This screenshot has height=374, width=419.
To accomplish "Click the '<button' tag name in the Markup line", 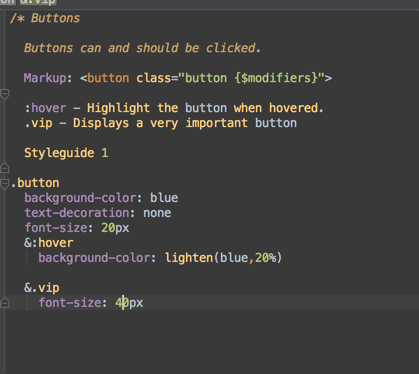I will point(104,78).
